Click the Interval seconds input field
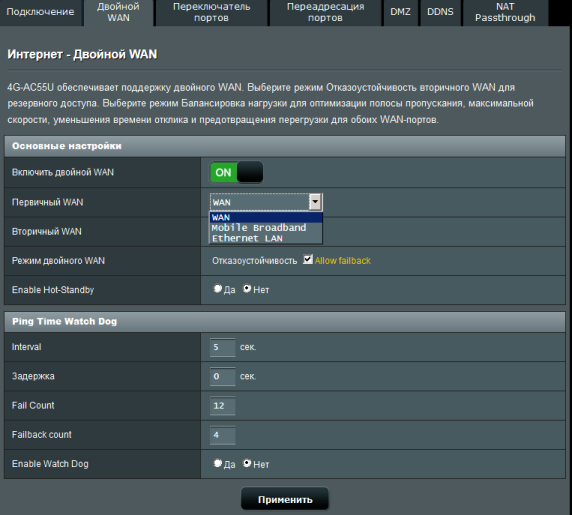Image resolution: width=572 pixels, height=515 pixels. (x=223, y=347)
